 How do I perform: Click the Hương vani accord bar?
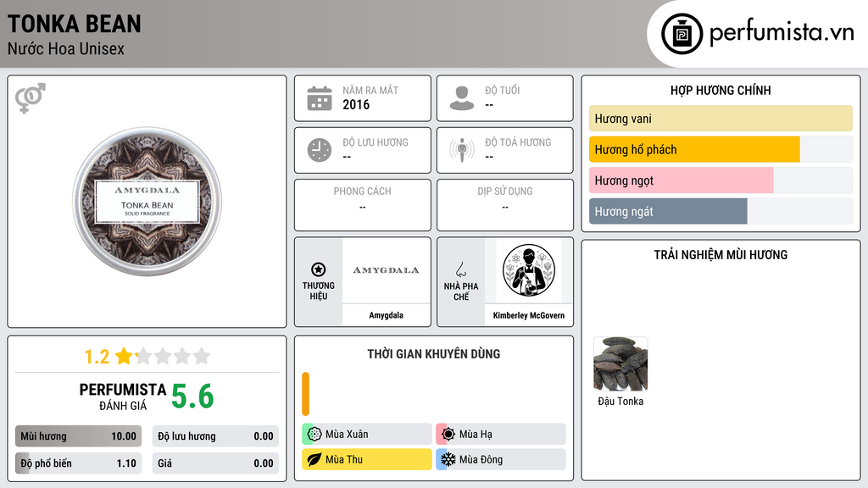pos(721,119)
